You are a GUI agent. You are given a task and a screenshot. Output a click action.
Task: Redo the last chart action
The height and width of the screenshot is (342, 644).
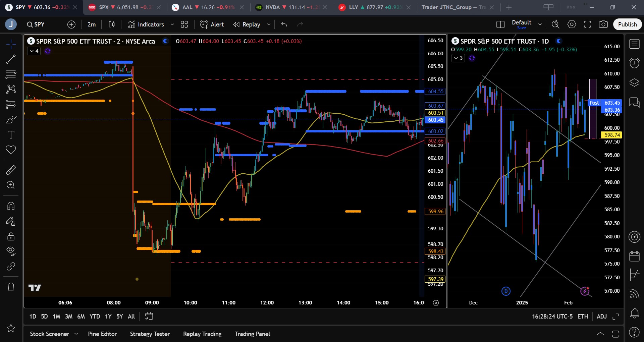click(300, 24)
